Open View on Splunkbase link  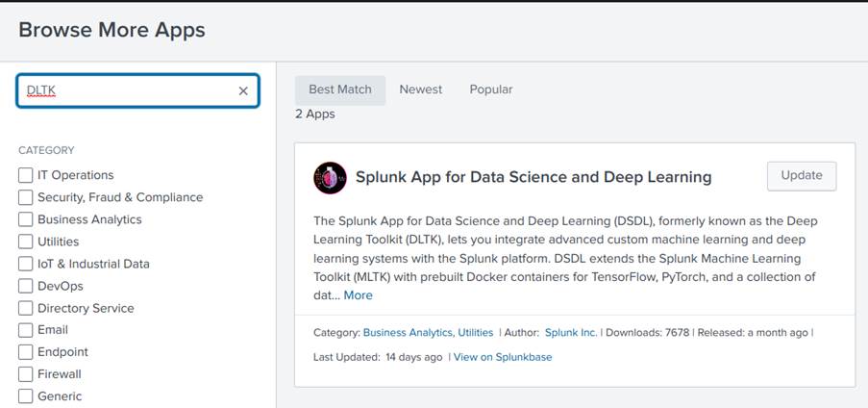pos(503,357)
